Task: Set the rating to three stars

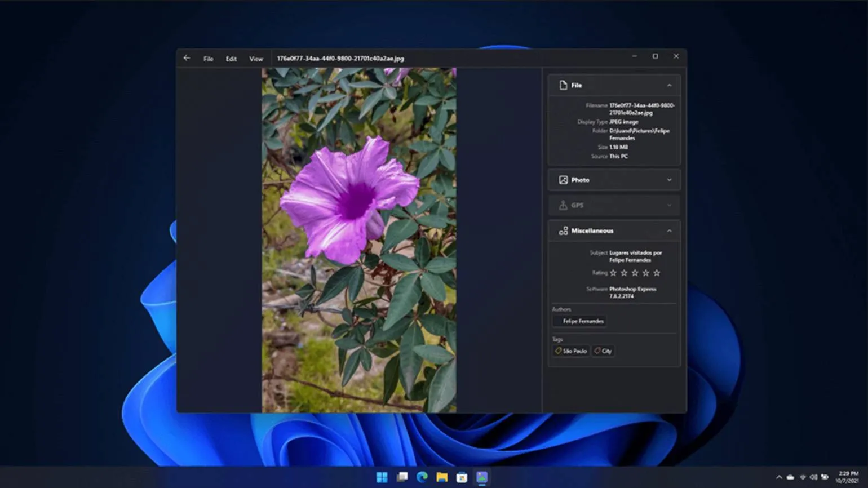Action: [x=635, y=273]
